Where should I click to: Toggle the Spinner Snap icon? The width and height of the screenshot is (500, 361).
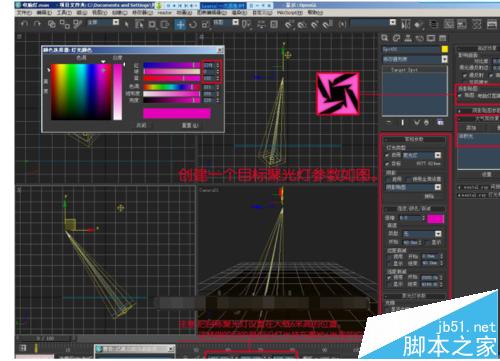pyautogui.click(x=328, y=24)
